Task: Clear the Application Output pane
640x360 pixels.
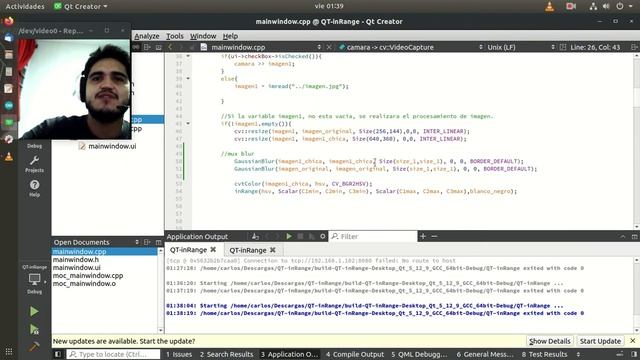Action: pyautogui.click(x=256, y=236)
